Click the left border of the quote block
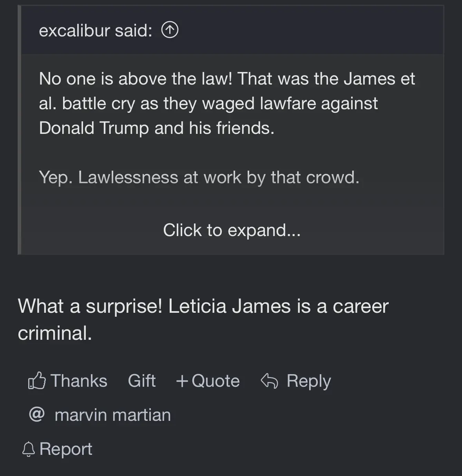Image resolution: width=462 pixels, height=476 pixels. tap(19, 130)
